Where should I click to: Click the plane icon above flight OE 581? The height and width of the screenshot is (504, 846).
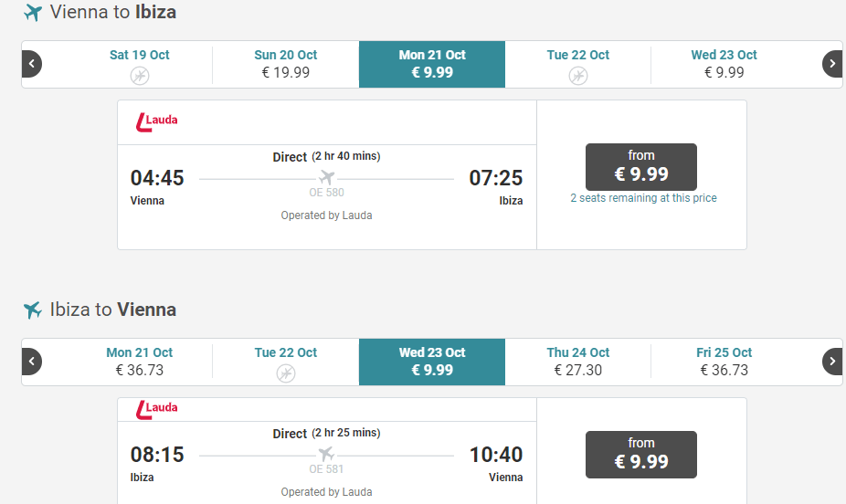[326, 454]
